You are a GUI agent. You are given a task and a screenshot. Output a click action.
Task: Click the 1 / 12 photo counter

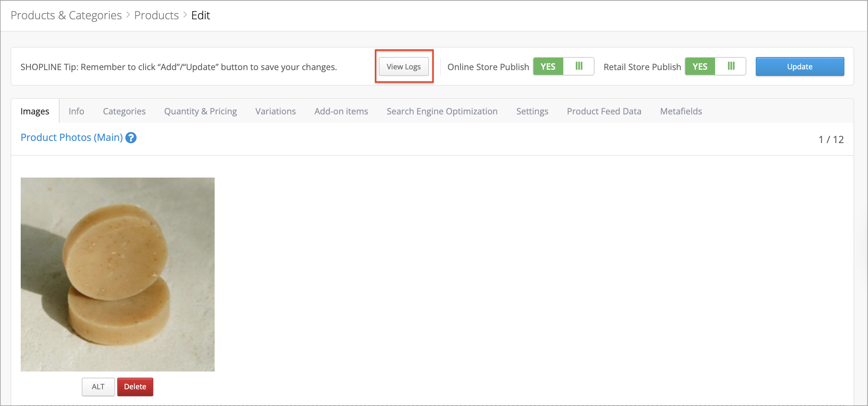click(x=831, y=139)
